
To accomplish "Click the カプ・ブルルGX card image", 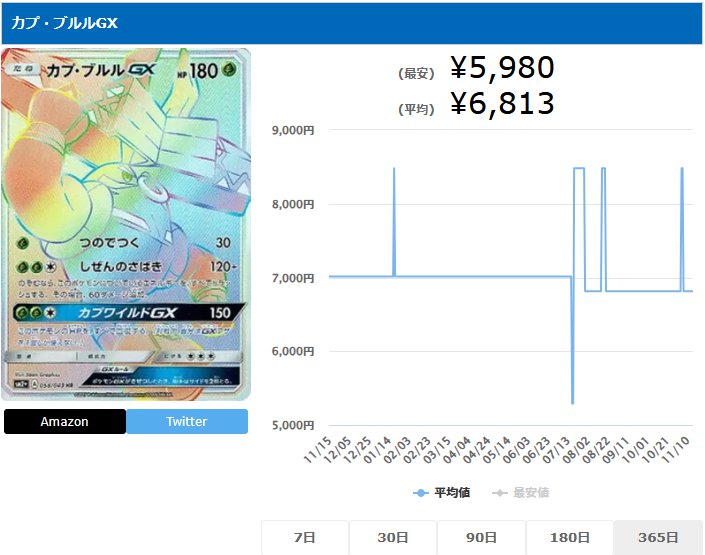I will (x=126, y=224).
